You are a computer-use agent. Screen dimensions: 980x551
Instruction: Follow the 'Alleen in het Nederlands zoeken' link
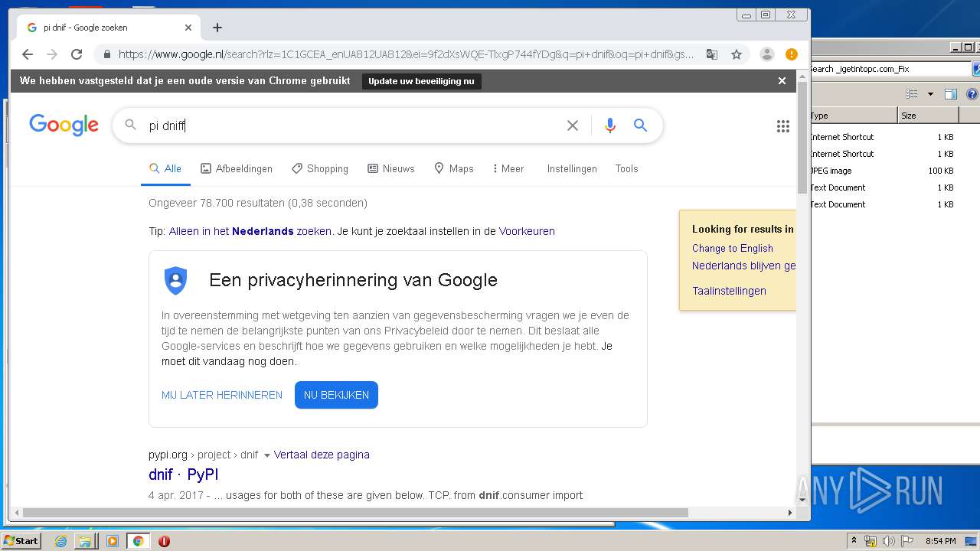[x=250, y=231]
